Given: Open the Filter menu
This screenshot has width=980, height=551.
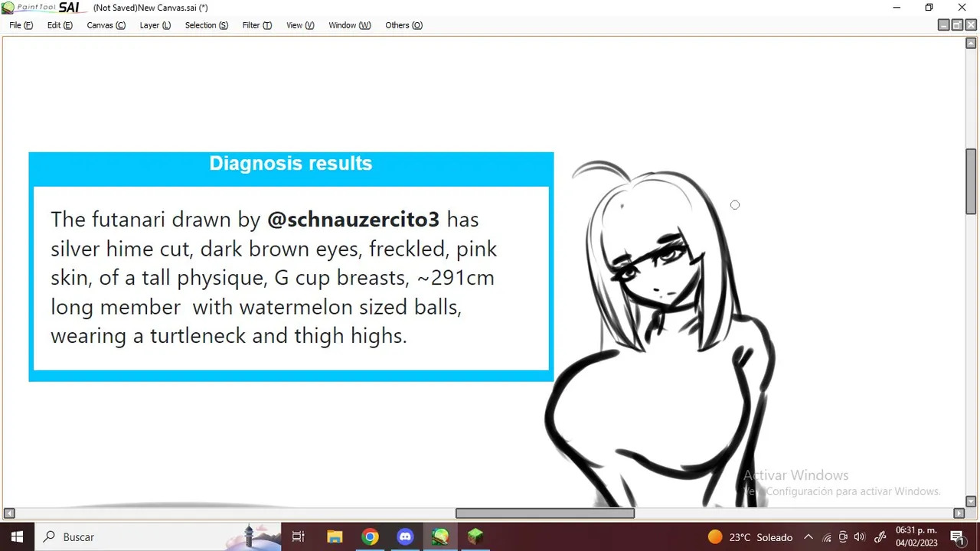Looking at the screenshot, I should (256, 25).
